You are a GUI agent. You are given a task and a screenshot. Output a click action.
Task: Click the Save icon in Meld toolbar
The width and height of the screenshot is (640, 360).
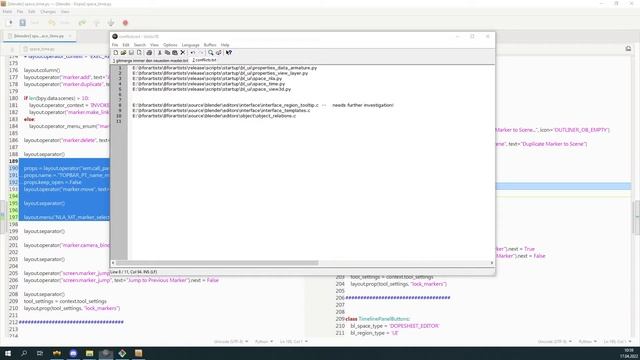tap(22, 23)
